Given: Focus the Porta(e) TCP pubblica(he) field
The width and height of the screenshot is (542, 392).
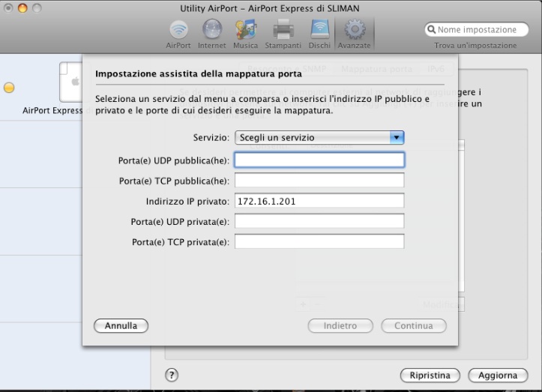Looking at the screenshot, I should tap(319, 181).
